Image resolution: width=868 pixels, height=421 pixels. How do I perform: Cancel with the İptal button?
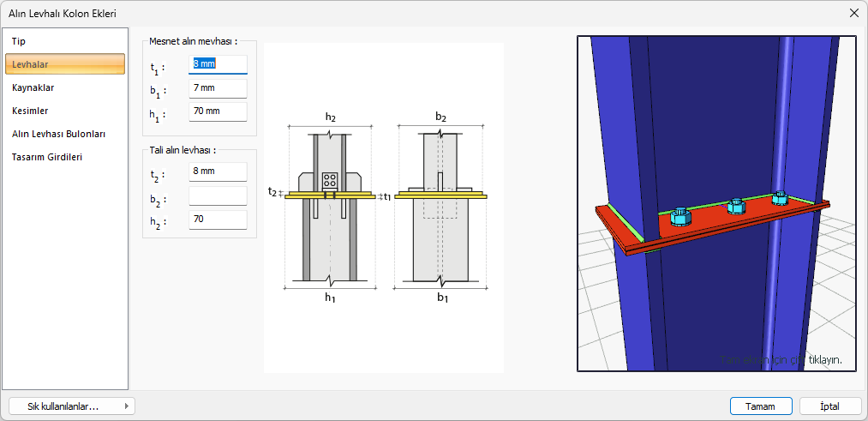point(829,406)
